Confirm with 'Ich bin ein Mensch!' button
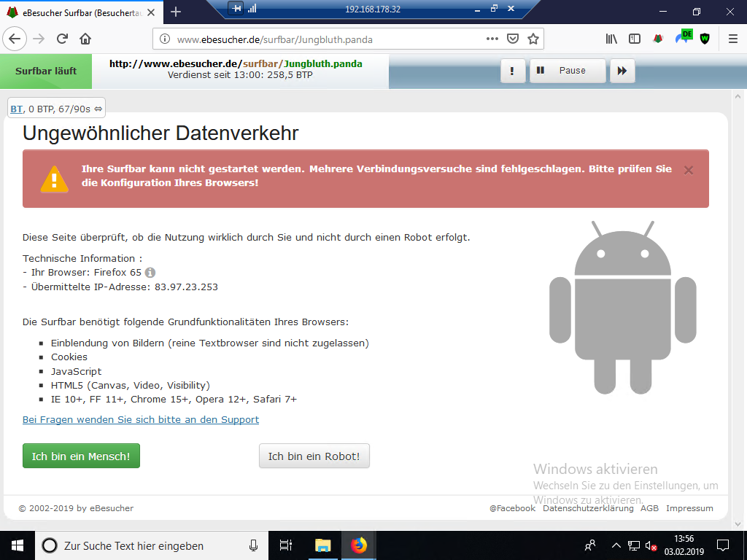 pos(81,456)
